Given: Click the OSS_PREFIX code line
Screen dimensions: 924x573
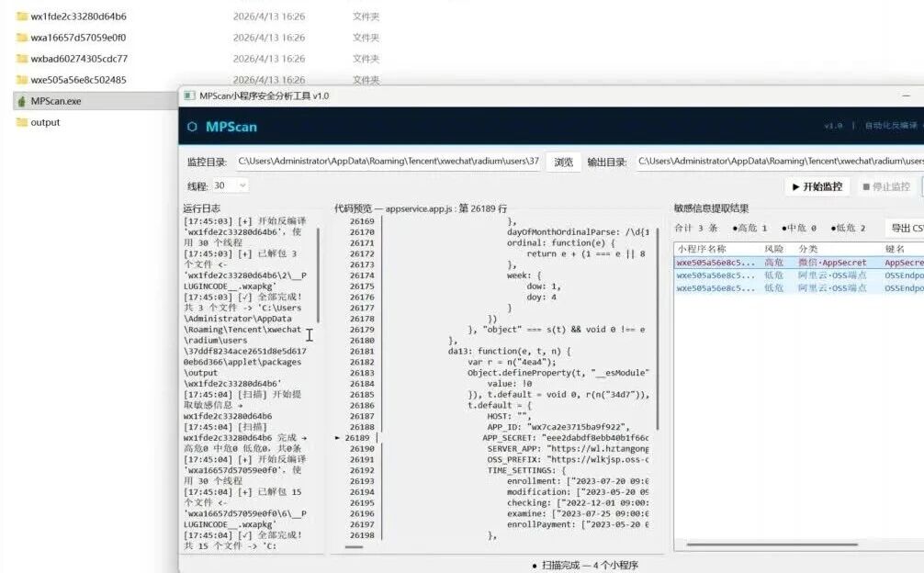Looking at the screenshot, I should [x=568, y=460].
